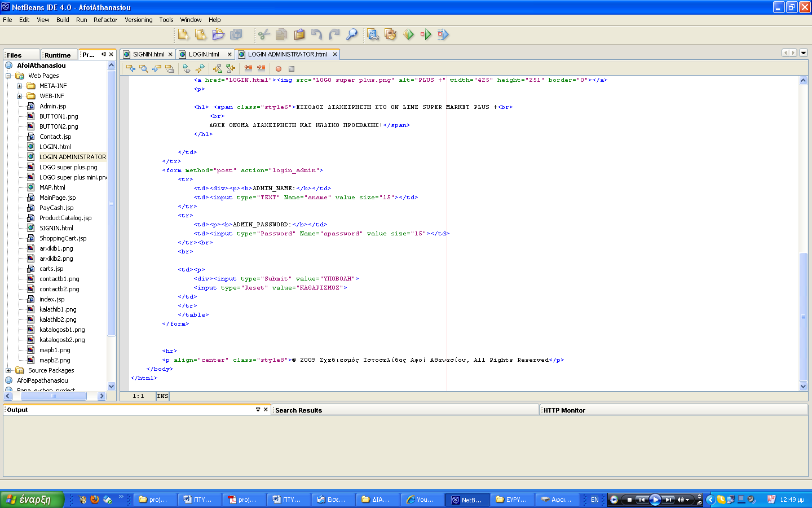812x508 pixels.
Task: Click the Redo arrow icon
Action: point(334,34)
